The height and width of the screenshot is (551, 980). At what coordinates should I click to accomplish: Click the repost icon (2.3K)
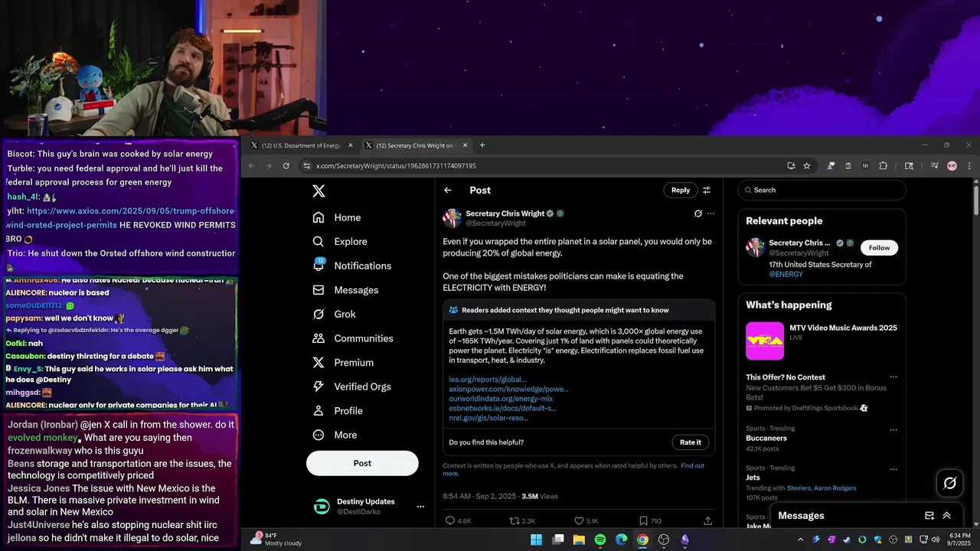(514, 520)
